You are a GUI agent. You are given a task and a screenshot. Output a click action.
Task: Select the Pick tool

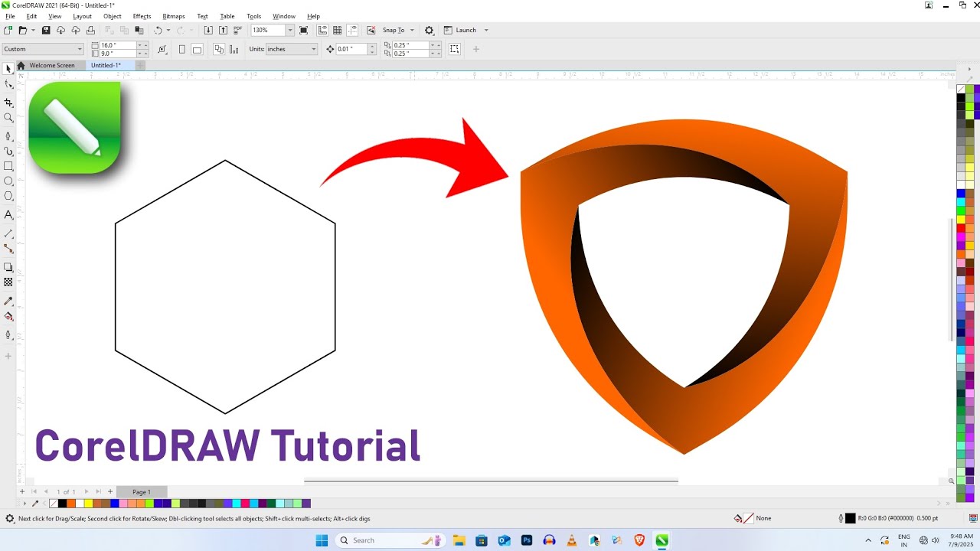(8, 69)
